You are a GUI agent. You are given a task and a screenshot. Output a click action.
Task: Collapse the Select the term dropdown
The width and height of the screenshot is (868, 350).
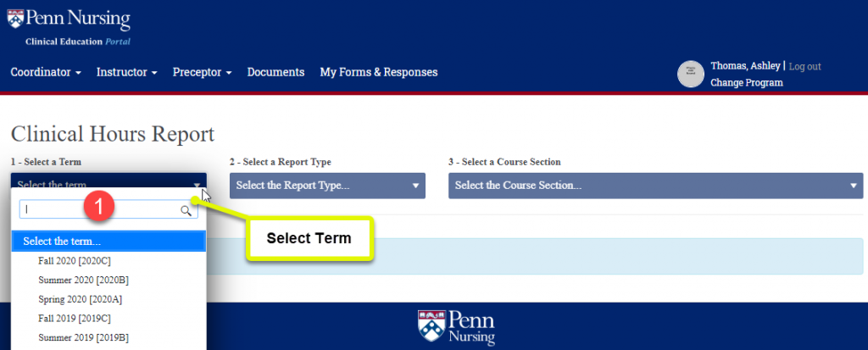click(x=108, y=185)
